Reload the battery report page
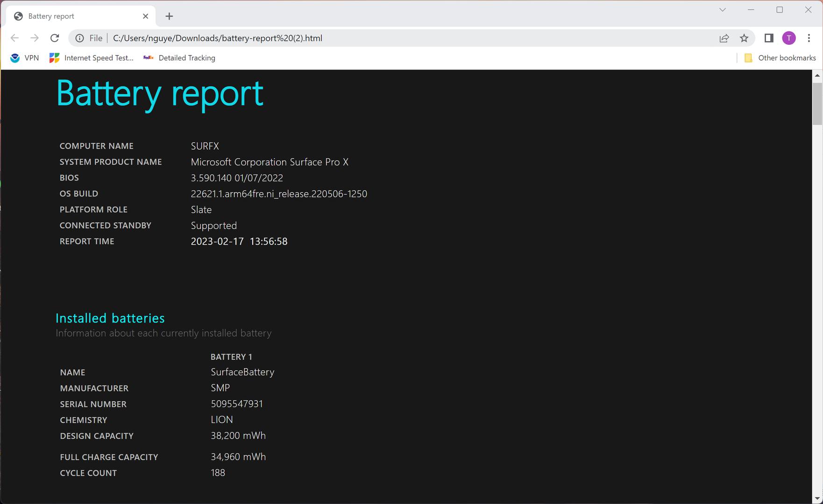Image resolution: width=823 pixels, height=504 pixels. tap(55, 38)
